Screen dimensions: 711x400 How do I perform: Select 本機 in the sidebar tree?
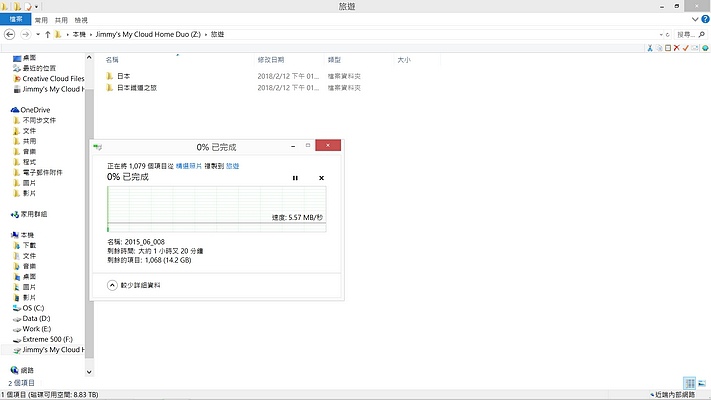[x=23, y=235]
